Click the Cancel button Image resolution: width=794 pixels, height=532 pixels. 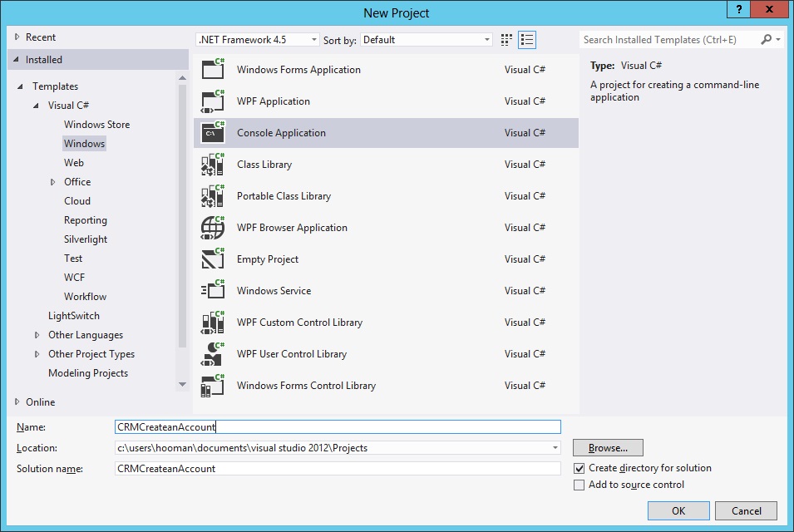pyautogui.click(x=746, y=510)
